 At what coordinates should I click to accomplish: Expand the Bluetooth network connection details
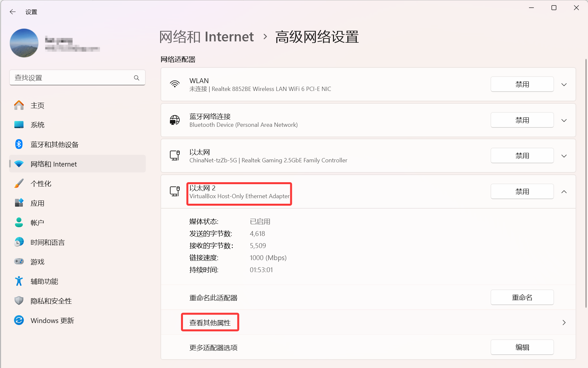point(564,121)
